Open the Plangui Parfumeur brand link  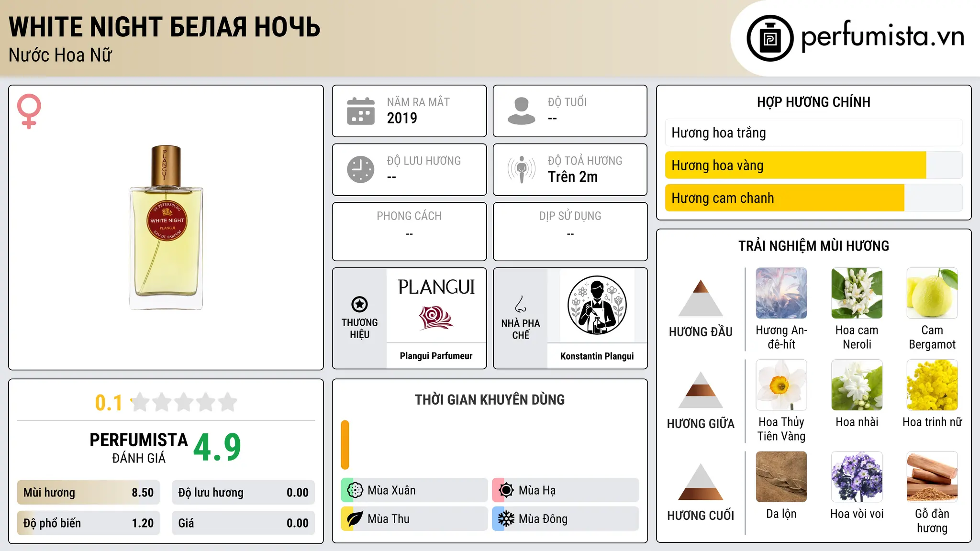coord(436,356)
